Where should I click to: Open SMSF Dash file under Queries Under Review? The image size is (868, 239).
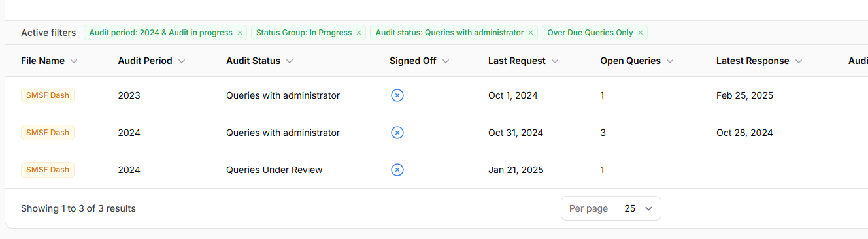coord(48,170)
